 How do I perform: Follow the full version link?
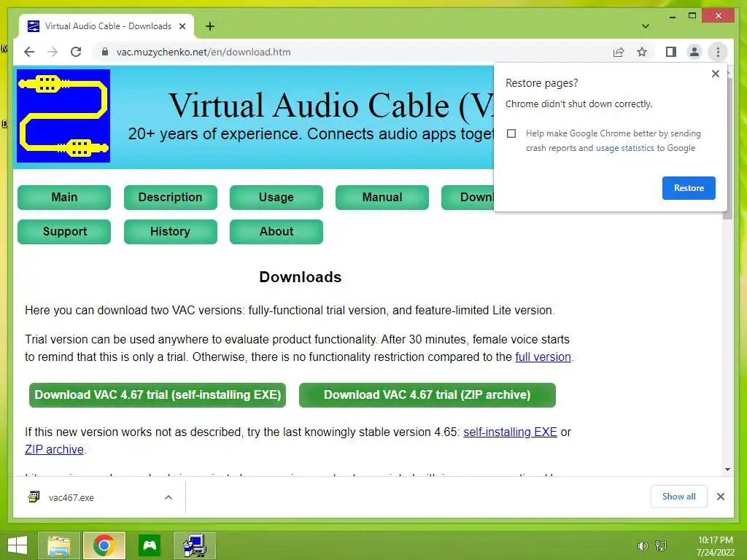click(543, 357)
